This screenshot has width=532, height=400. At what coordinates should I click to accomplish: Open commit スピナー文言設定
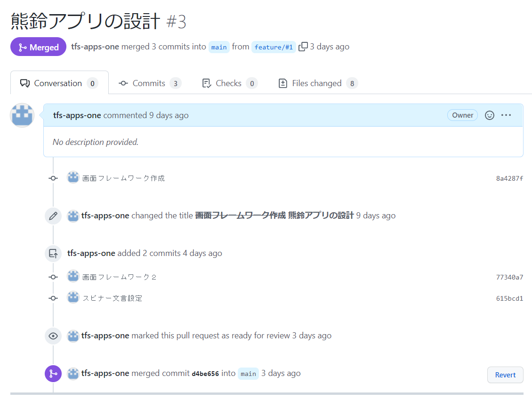point(113,298)
